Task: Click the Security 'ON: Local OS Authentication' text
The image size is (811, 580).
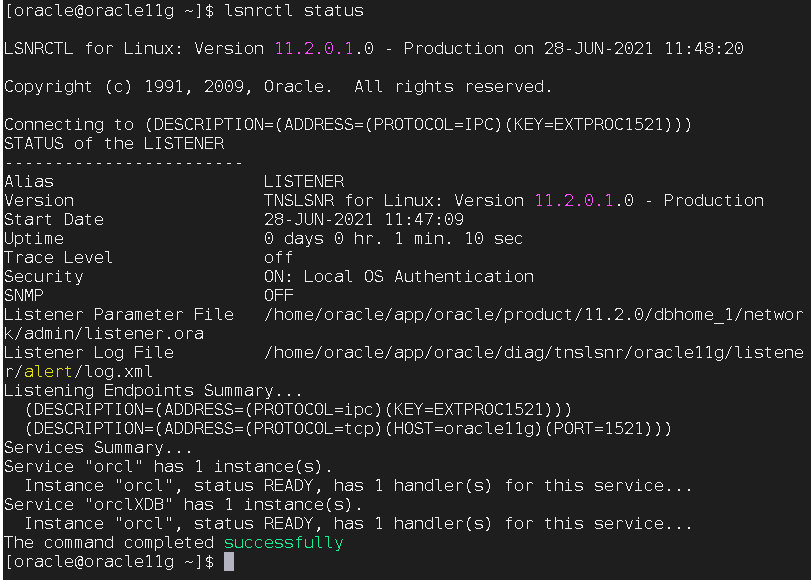Action: click(399, 277)
